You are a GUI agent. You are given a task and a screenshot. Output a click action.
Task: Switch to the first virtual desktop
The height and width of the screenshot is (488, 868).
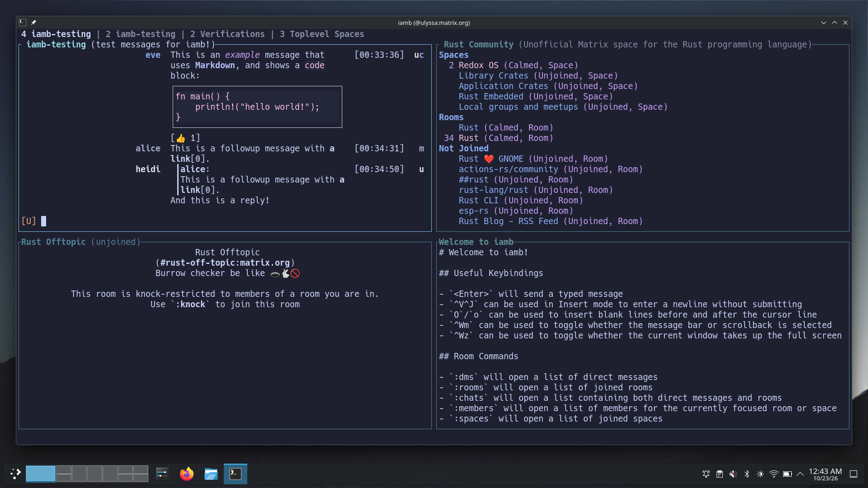coord(41,474)
